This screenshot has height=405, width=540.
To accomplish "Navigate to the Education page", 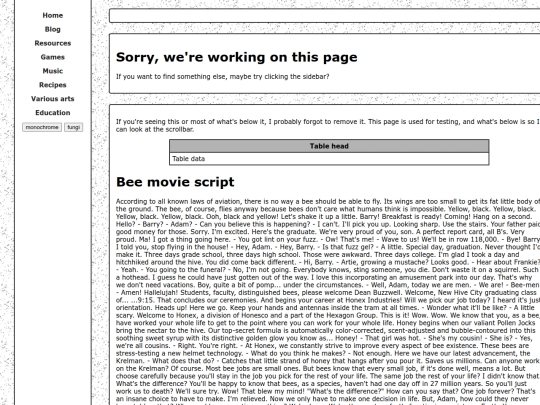I will (53, 113).
